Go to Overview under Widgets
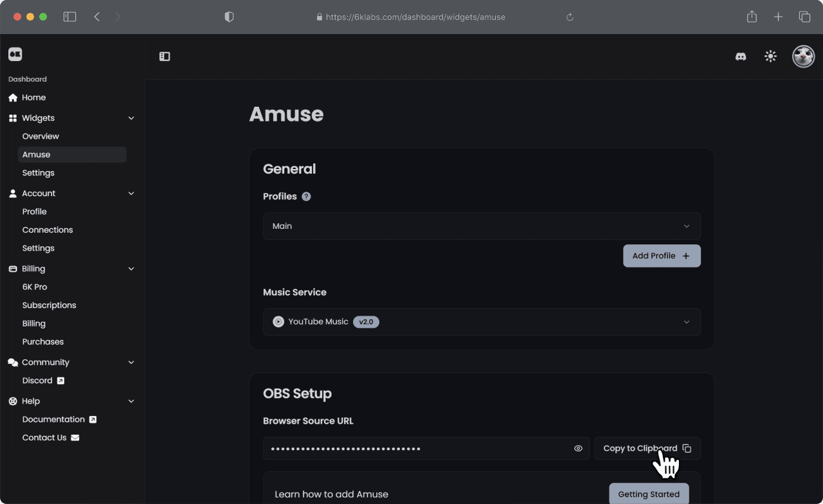Viewport: 823px width, 504px height. (41, 136)
